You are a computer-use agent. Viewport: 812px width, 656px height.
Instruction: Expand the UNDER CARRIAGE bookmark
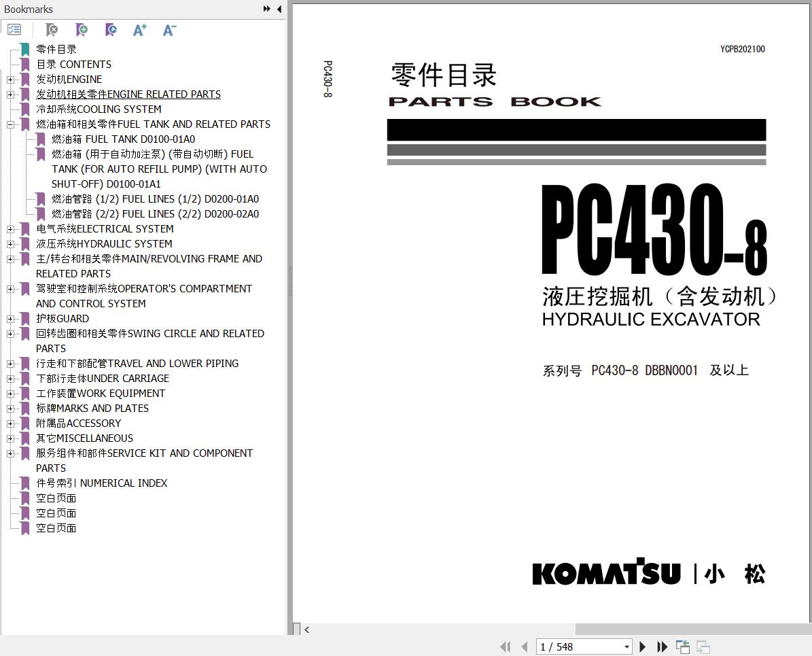coord(10,379)
